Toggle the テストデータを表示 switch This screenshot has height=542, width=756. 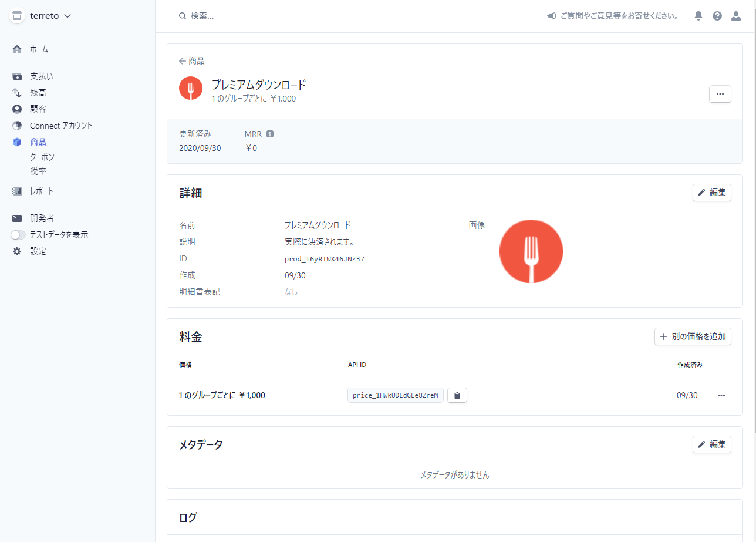coord(19,235)
